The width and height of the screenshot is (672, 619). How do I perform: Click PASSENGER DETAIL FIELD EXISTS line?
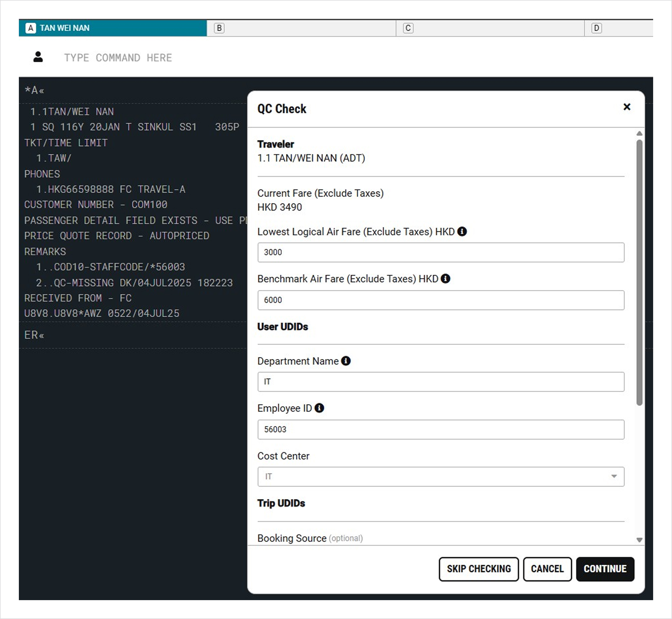[136, 220]
